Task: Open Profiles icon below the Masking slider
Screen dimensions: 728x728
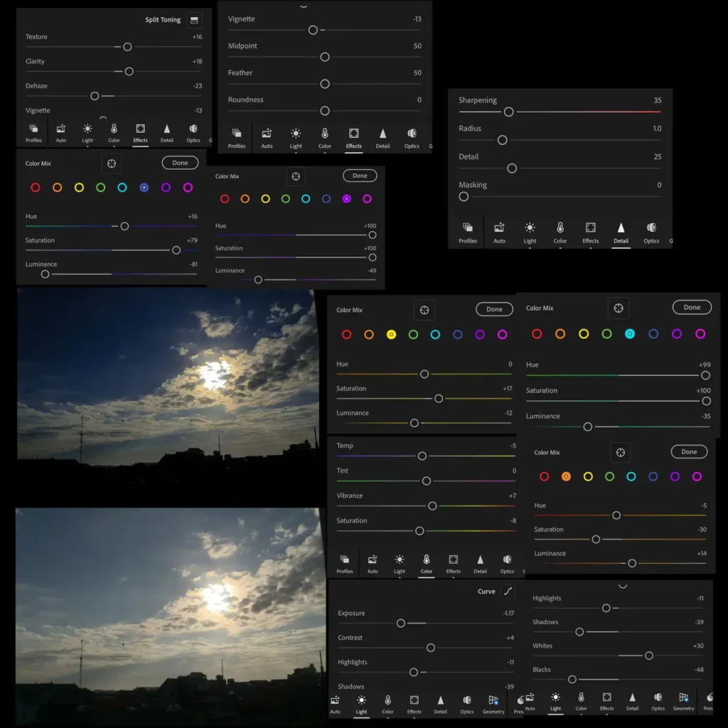Action: (468, 231)
